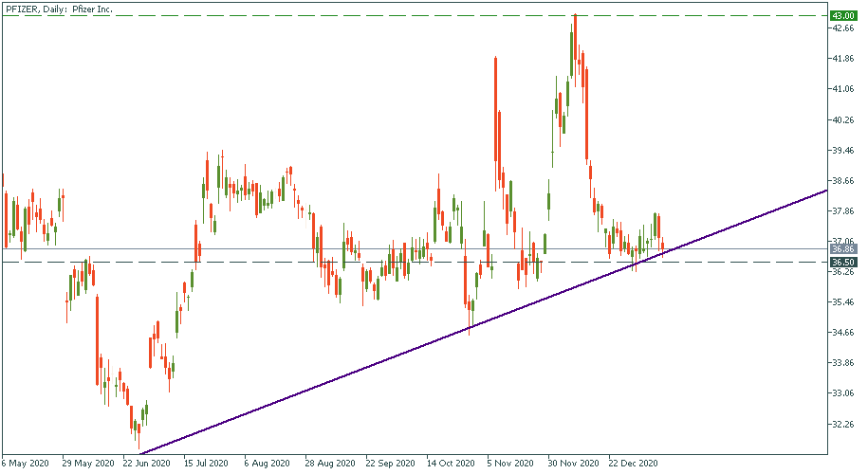Click the 29 May 2020 date label
868x474 pixels.
[86, 464]
